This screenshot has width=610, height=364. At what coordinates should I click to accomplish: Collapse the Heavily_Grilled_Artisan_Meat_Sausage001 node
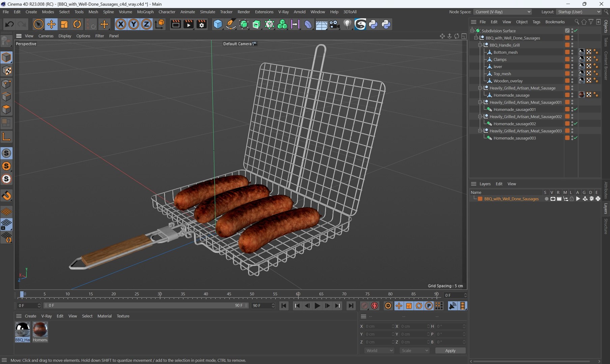click(x=480, y=102)
